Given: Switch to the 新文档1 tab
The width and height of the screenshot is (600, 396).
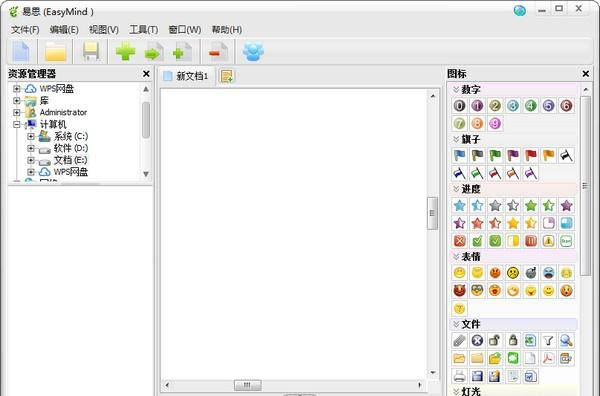Looking at the screenshot, I should tap(186, 76).
